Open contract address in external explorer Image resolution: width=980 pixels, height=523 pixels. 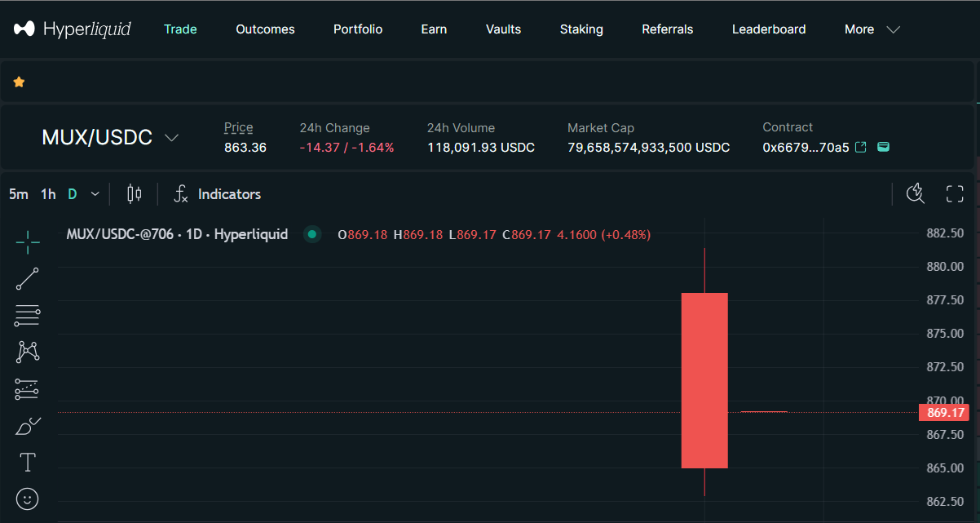pyautogui.click(x=860, y=148)
